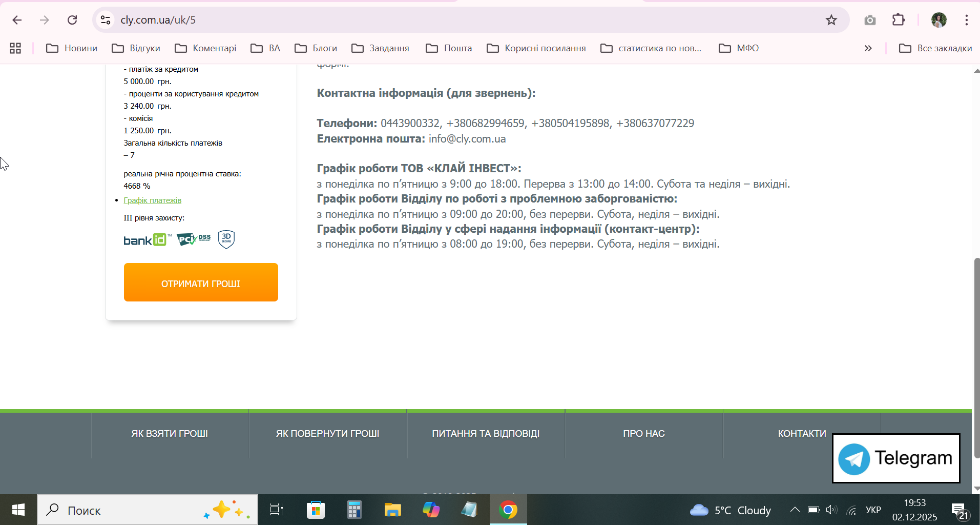Open ПРО НАС footer menu item
Image resolution: width=980 pixels, height=525 pixels.
(x=644, y=434)
